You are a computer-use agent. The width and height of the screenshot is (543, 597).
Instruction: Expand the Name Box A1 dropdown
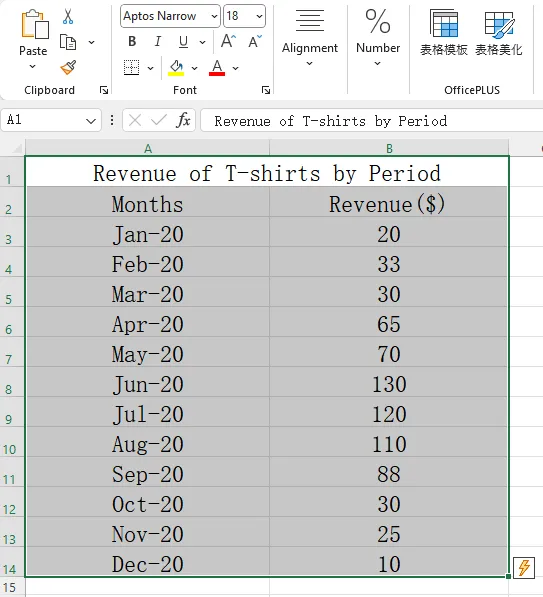91,121
